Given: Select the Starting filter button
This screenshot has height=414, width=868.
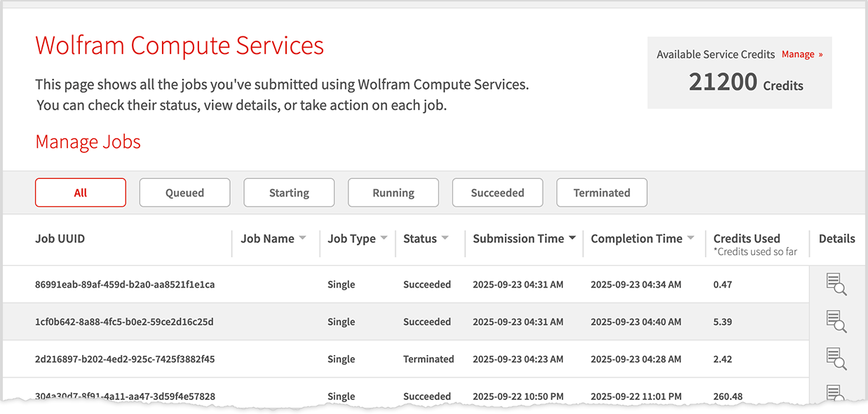Looking at the screenshot, I should [289, 192].
